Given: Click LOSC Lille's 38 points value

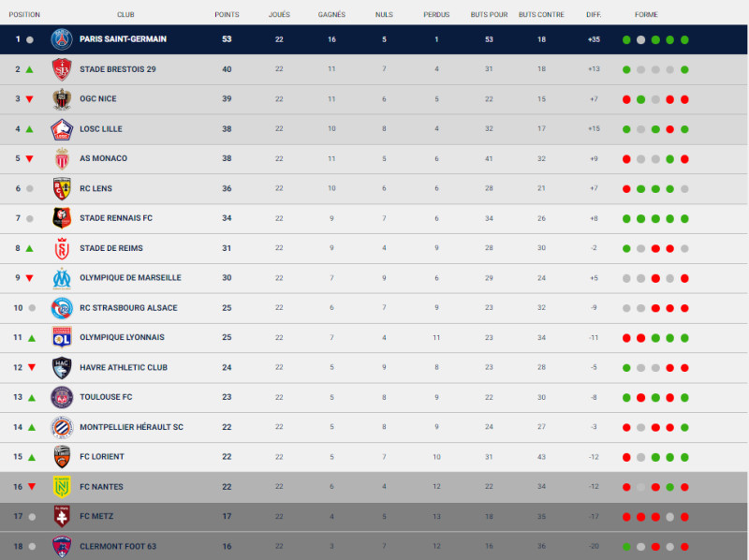Looking at the screenshot, I should pos(227,129).
